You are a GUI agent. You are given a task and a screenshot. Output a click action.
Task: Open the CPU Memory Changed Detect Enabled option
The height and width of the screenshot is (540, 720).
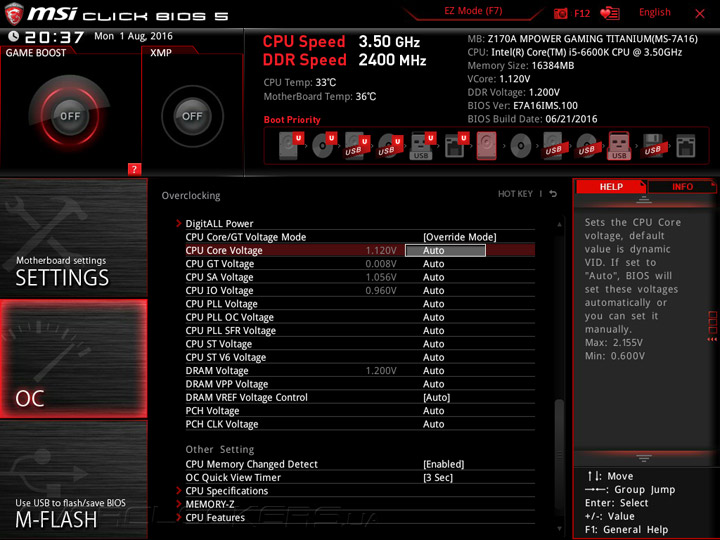click(444, 464)
